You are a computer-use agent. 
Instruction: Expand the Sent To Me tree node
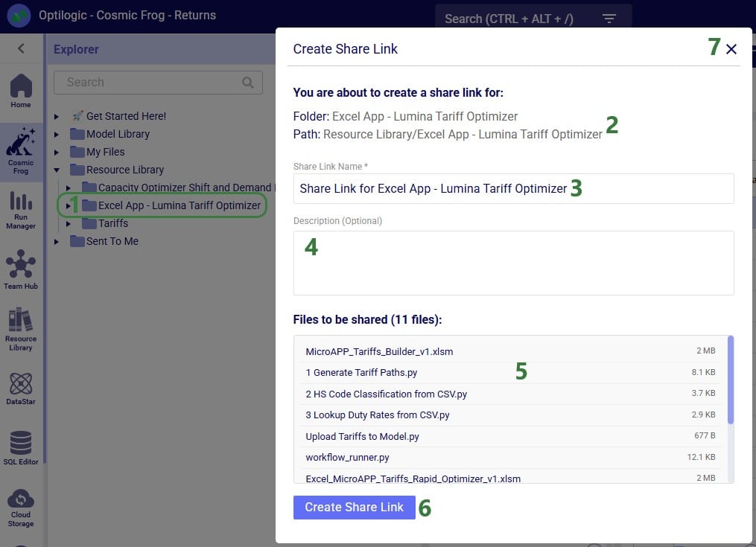(57, 241)
